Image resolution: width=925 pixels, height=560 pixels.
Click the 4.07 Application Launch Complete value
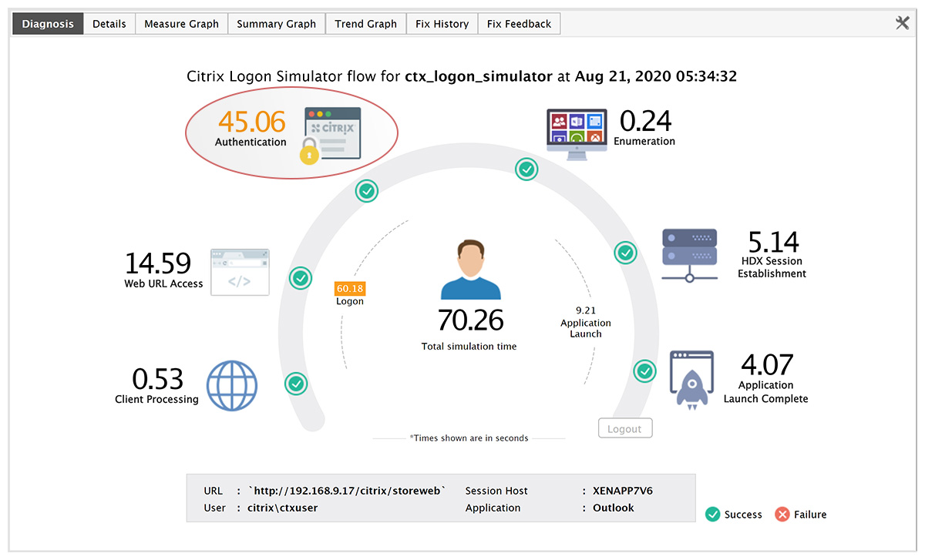click(x=767, y=364)
